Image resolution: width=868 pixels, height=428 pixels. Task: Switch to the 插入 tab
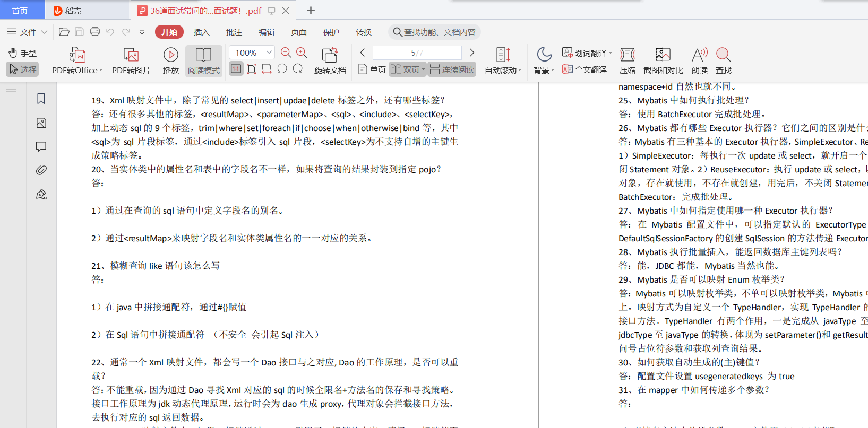click(x=202, y=32)
